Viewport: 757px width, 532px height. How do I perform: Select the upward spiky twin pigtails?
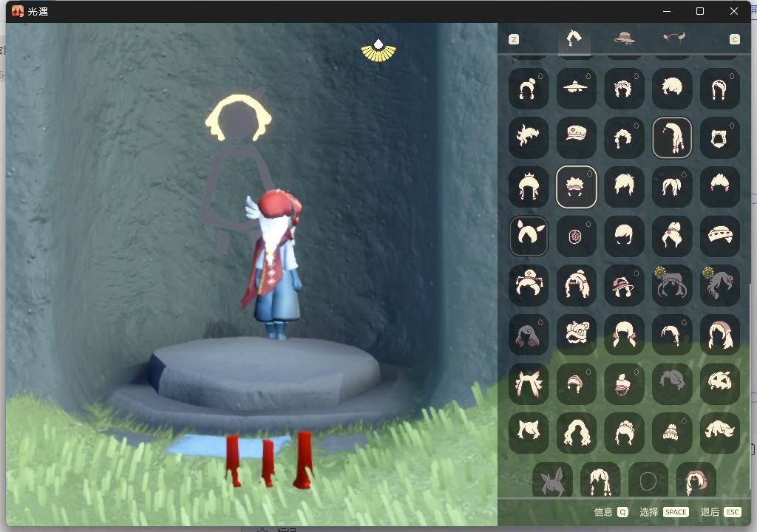pos(529,383)
